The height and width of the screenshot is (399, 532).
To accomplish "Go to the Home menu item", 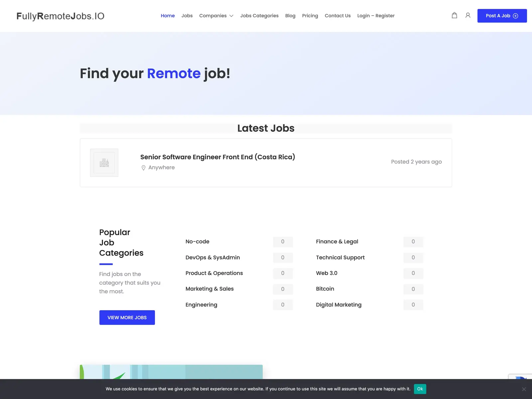I will point(168,16).
